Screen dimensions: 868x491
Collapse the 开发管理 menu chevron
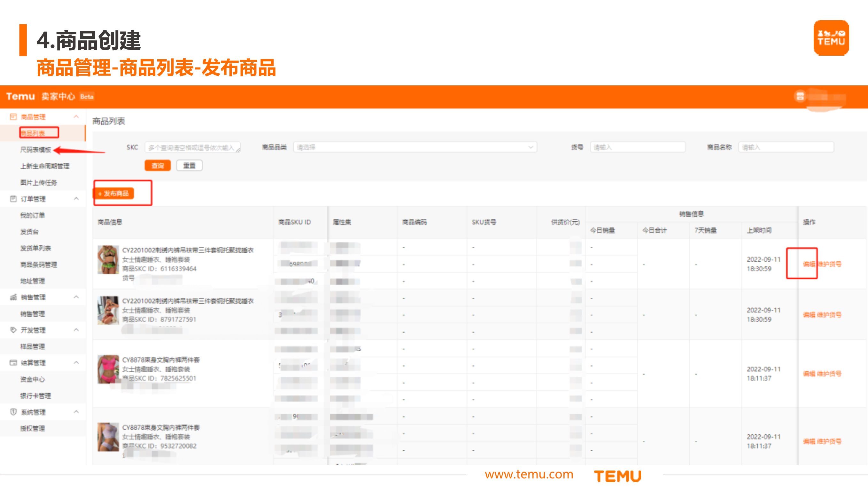click(x=76, y=330)
